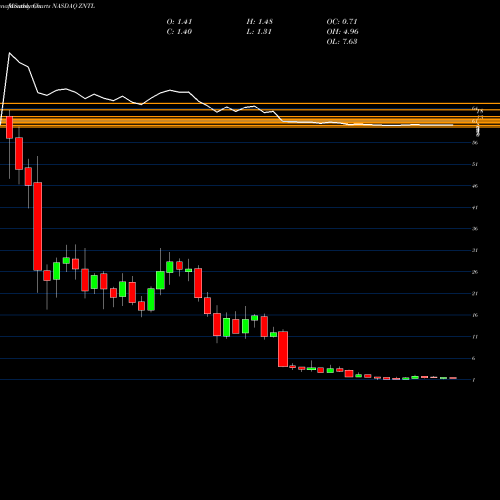Click the OC: 0.71 readout
The height and width of the screenshot is (500, 500).
[342, 22]
